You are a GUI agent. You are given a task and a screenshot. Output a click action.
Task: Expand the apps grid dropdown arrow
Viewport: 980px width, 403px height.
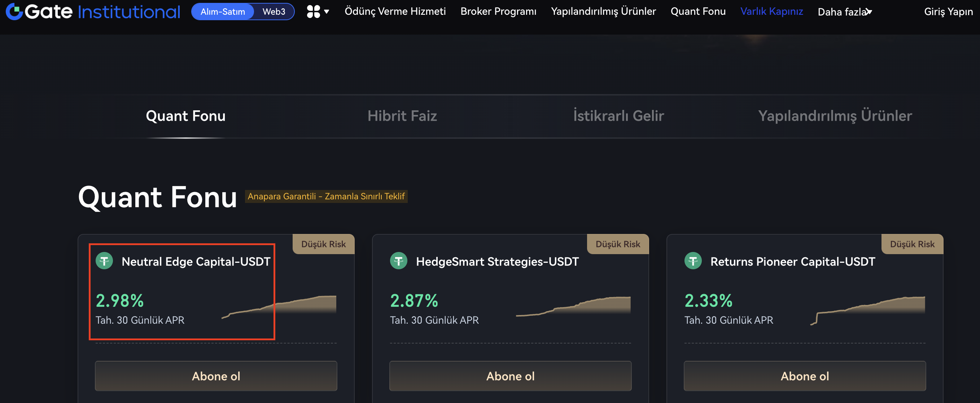point(327,12)
